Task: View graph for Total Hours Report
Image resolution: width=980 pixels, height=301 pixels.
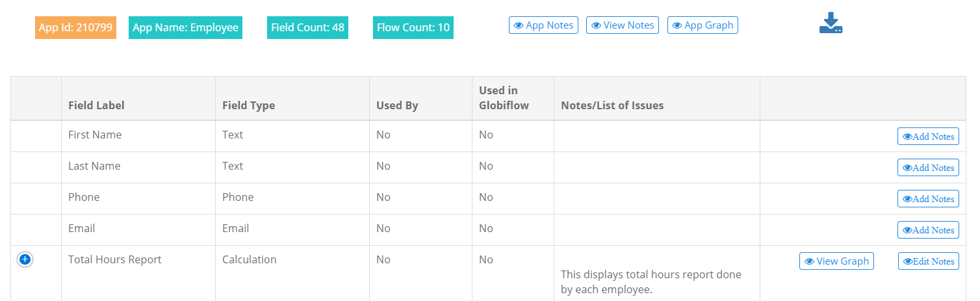Action: coord(836,261)
